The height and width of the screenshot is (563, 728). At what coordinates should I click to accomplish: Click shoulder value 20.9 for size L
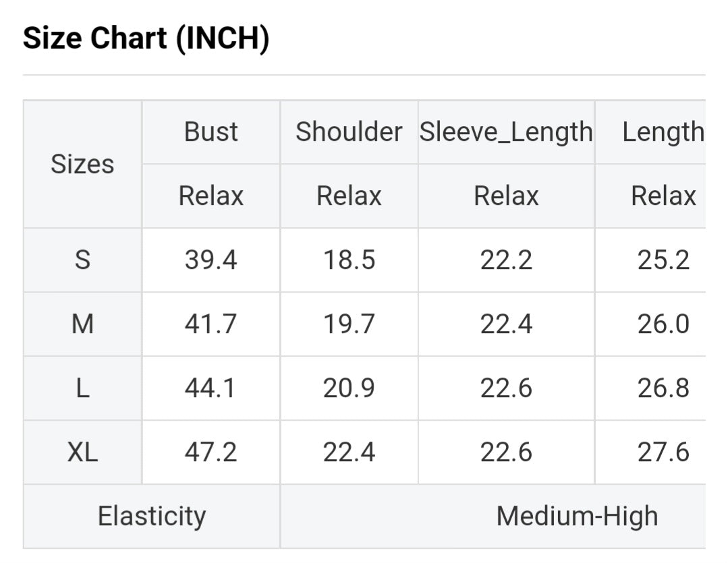(349, 388)
